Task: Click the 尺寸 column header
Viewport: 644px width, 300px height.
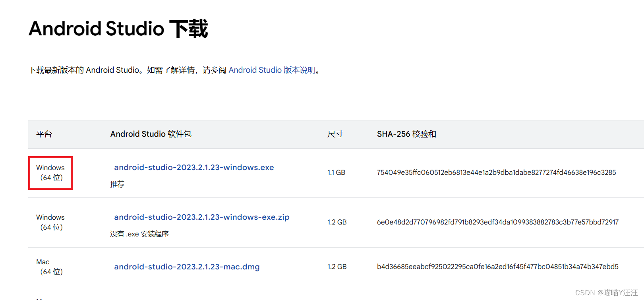Action: [x=335, y=134]
